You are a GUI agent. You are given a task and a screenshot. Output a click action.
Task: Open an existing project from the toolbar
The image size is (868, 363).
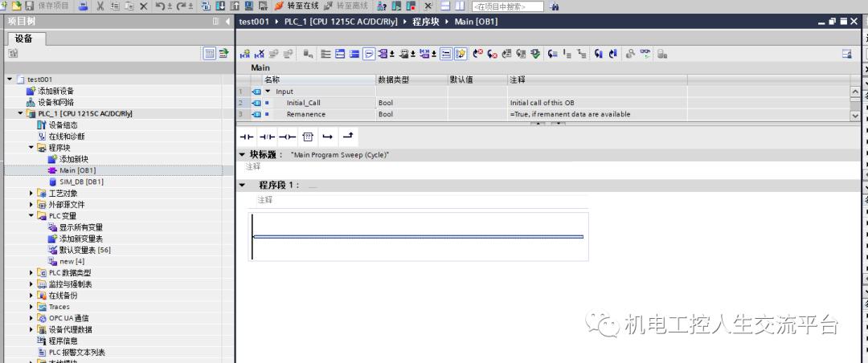coord(17,6)
